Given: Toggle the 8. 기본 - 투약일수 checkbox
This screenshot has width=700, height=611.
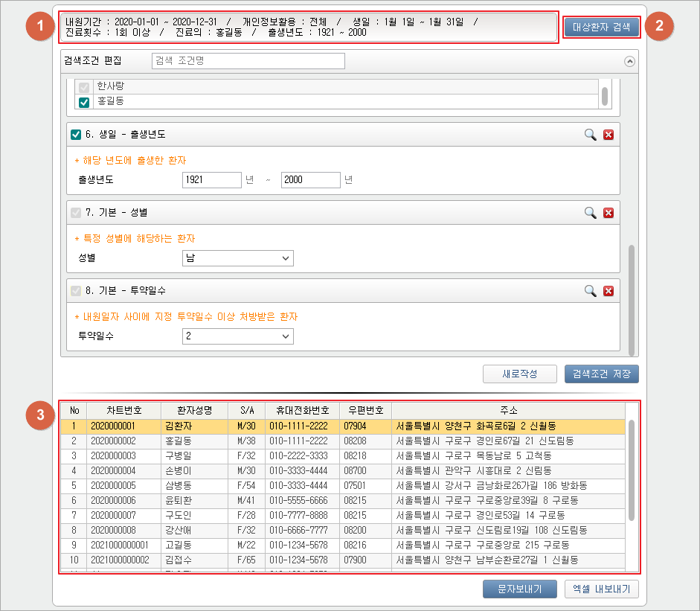Looking at the screenshot, I should [75, 291].
